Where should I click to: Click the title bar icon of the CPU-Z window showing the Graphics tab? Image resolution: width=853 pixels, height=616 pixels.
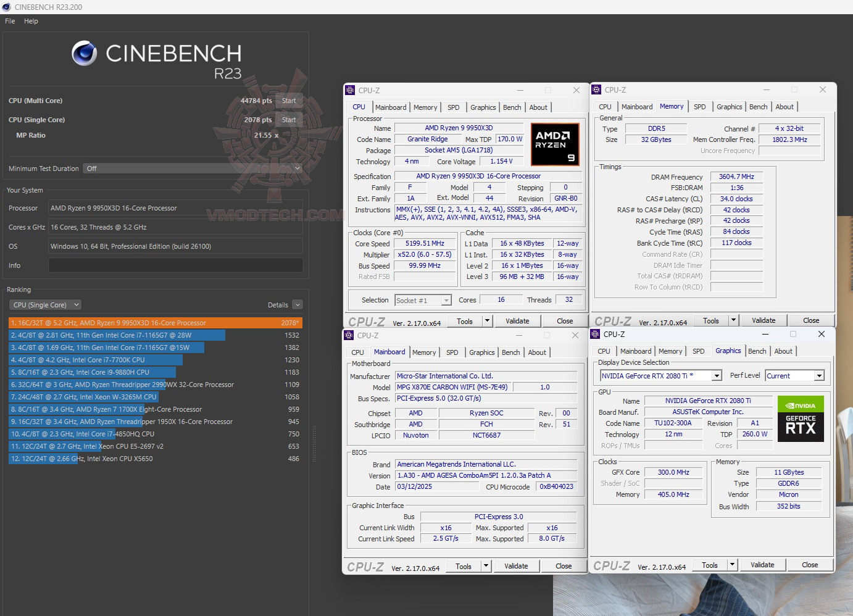click(x=595, y=334)
